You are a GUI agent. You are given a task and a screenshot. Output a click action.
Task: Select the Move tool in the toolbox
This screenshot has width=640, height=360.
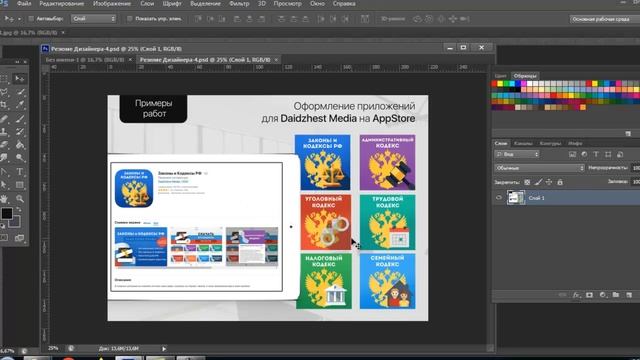click(x=19, y=78)
